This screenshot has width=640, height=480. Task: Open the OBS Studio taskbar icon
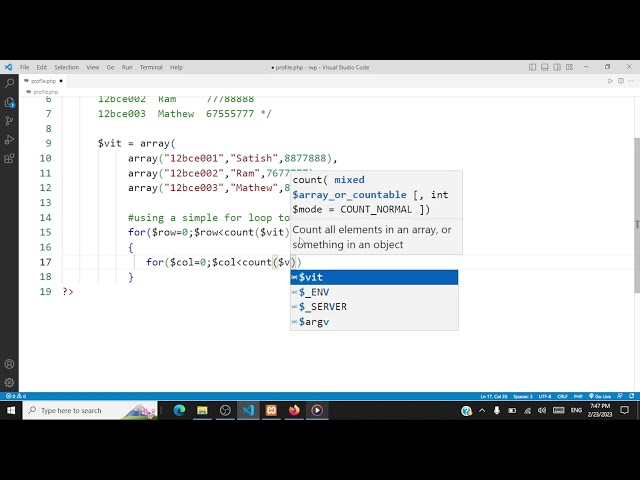tap(225, 410)
